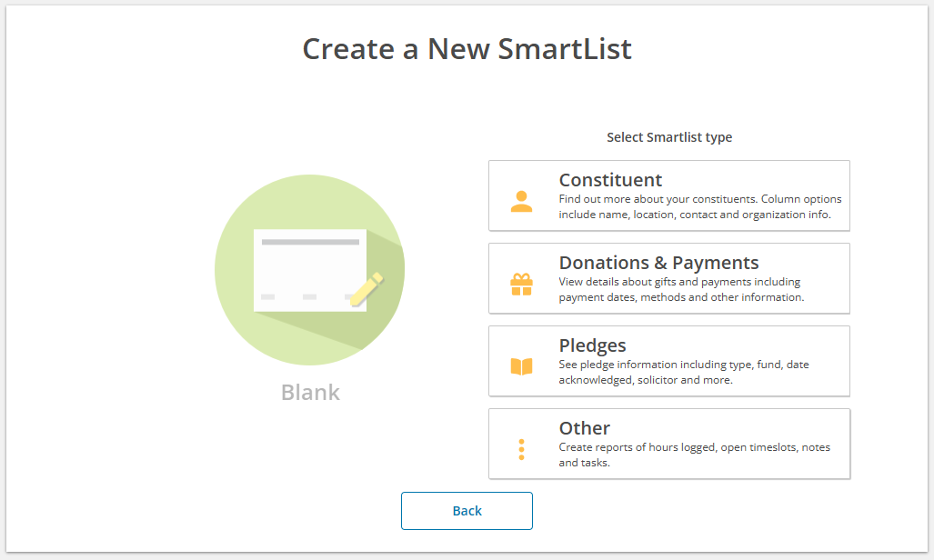Click description about hours logged reports
934x560 pixels.
click(x=695, y=455)
